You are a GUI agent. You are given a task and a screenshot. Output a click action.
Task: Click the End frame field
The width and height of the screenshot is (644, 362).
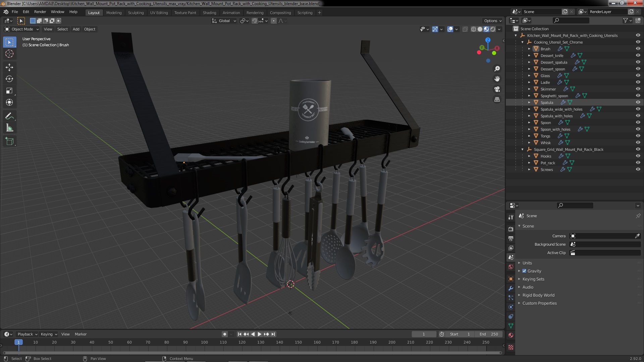tap(489, 334)
